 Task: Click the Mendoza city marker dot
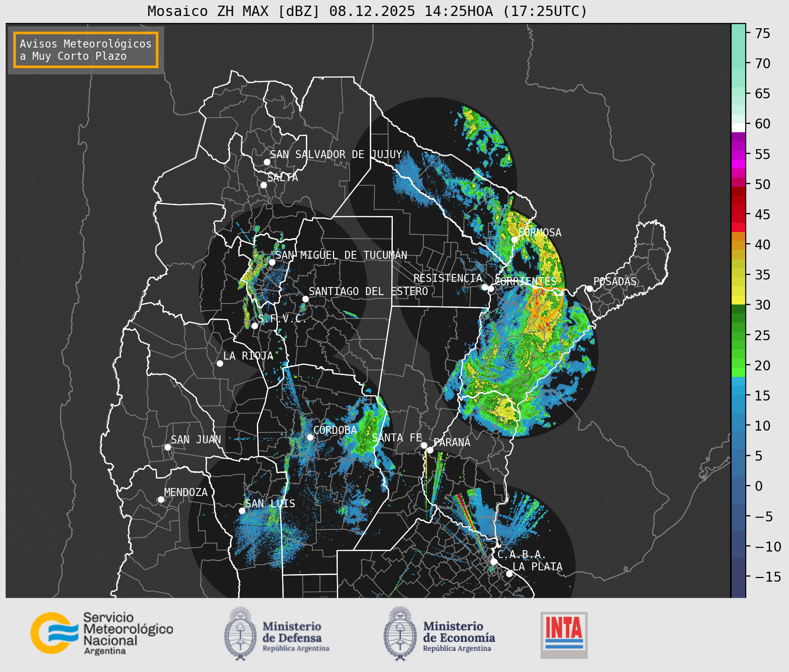click(x=161, y=499)
